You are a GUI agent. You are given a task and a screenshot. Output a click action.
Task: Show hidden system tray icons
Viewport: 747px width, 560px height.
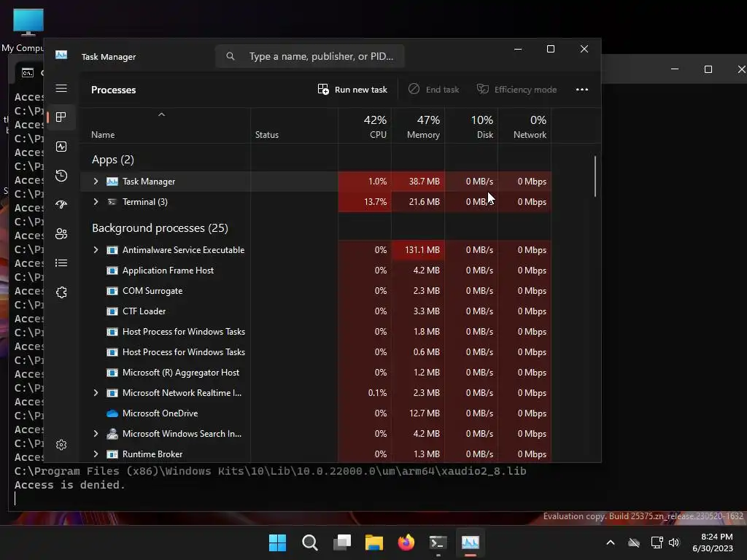[611, 542]
